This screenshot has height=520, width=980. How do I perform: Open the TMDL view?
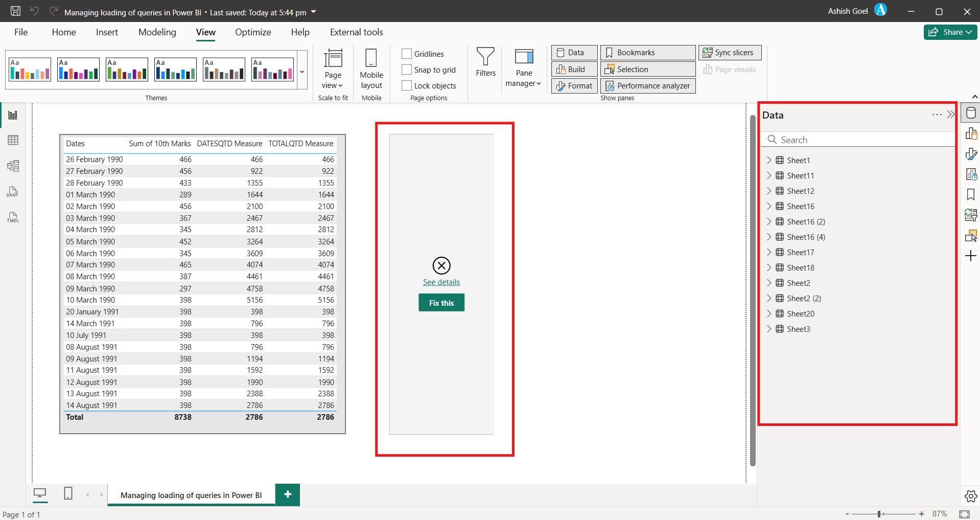pos(12,217)
